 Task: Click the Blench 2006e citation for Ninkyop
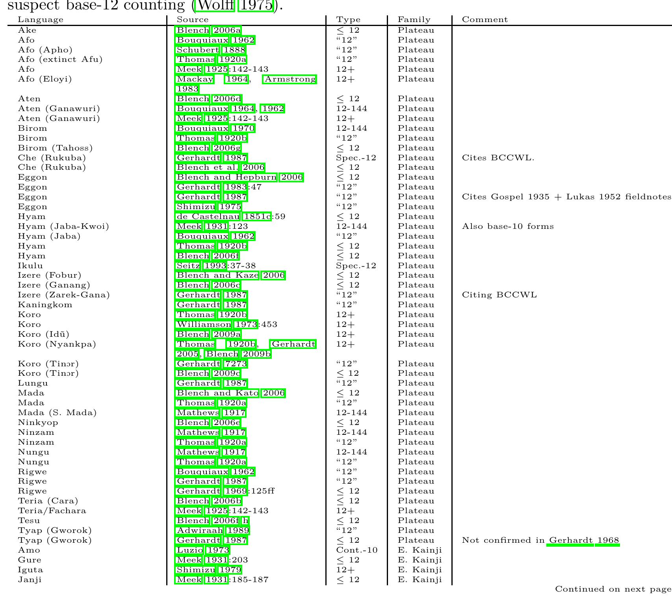pos(208,423)
